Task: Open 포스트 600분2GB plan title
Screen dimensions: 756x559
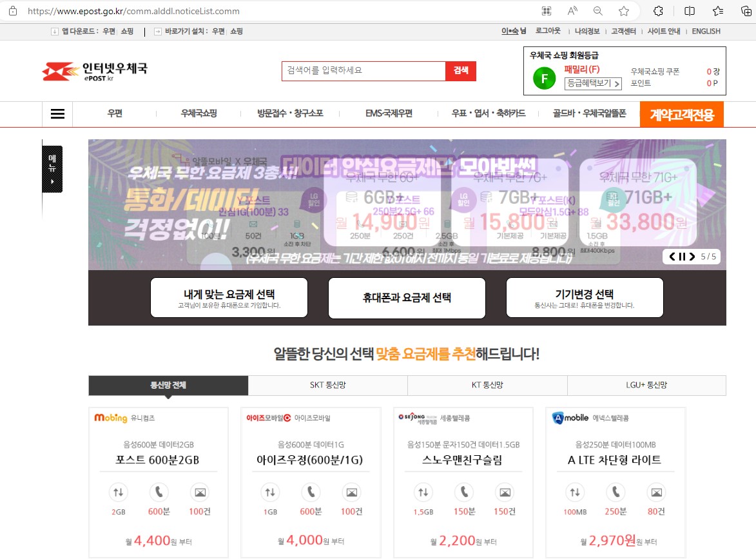Action: pos(158,460)
